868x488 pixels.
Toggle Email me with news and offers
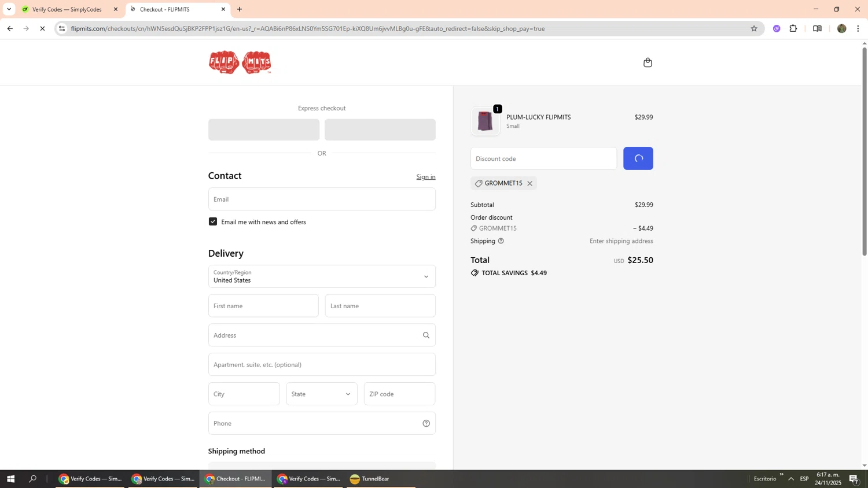213,221
